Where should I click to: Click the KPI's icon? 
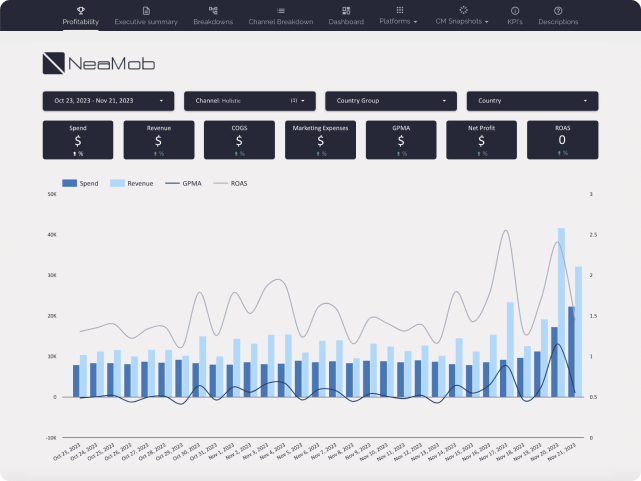(x=515, y=9)
